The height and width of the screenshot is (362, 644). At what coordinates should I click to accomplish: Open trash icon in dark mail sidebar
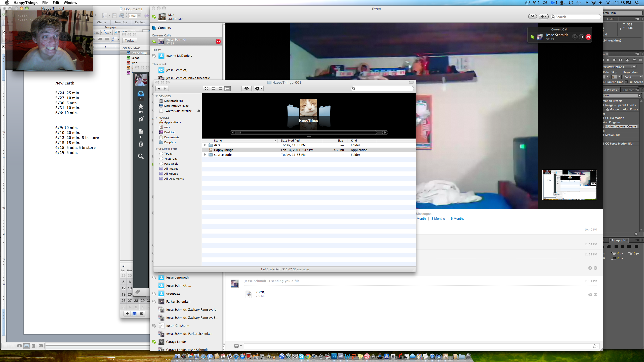pyautogui.click(x=141, y=144)
